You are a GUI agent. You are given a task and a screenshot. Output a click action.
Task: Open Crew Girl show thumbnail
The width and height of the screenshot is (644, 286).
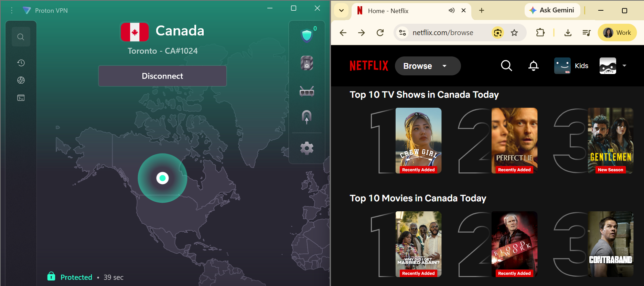(418, 140)
